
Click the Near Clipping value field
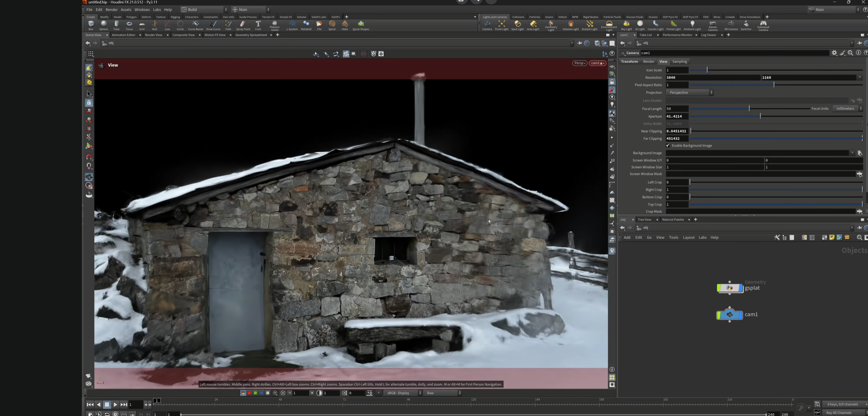click(x=676, y=131)
